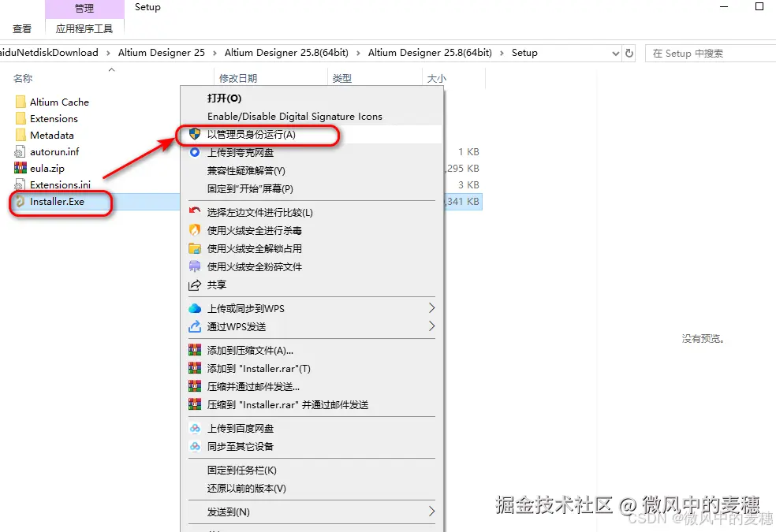Click WinRAR icon beside 压缩到 "Installer.rar" 并通过邮件发送
The width and height of the screenshot is (776, 532).
(x=195, y=404)
